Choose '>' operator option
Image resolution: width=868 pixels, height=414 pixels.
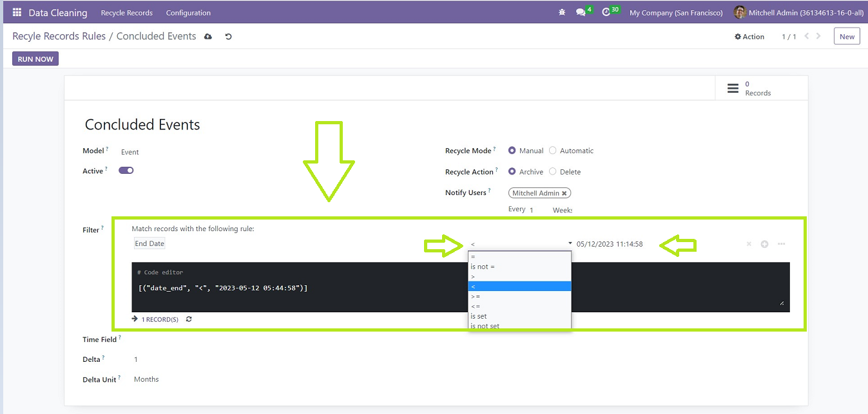click(519, 276)
